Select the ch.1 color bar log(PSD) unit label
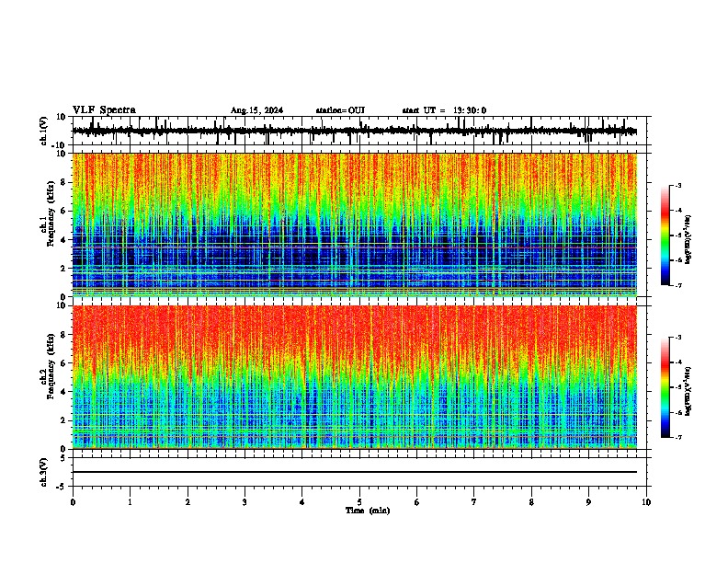 tap(688, 239)
